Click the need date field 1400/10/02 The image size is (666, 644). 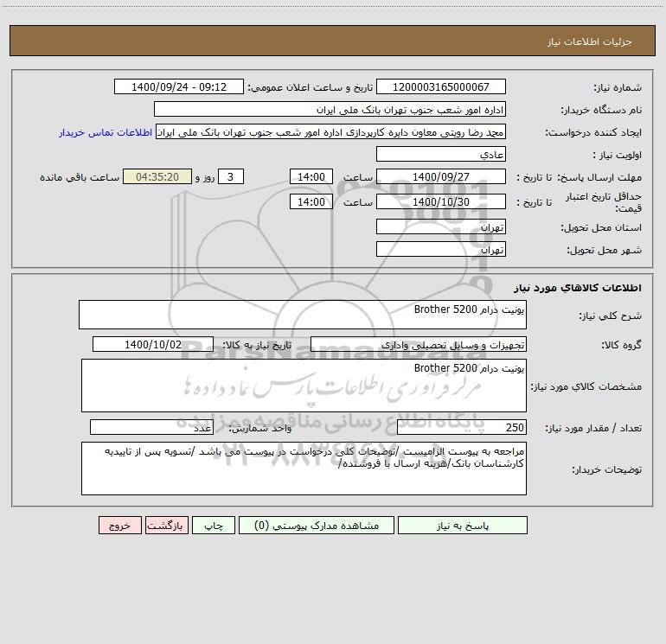[153, 344]
